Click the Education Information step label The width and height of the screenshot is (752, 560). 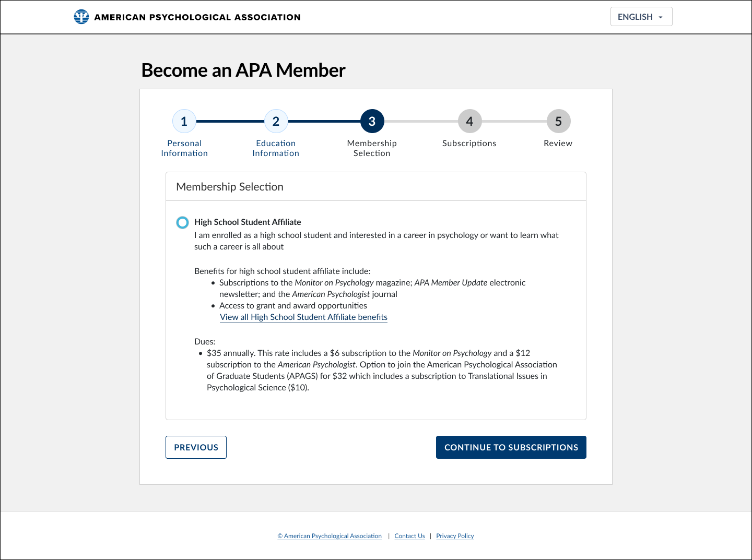coord(276,148)
